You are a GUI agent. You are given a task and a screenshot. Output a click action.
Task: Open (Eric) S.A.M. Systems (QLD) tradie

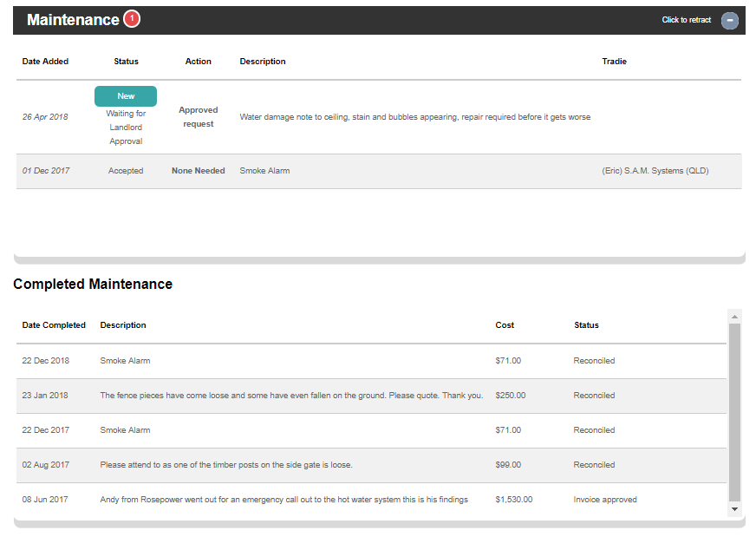(x=655, y=171)
